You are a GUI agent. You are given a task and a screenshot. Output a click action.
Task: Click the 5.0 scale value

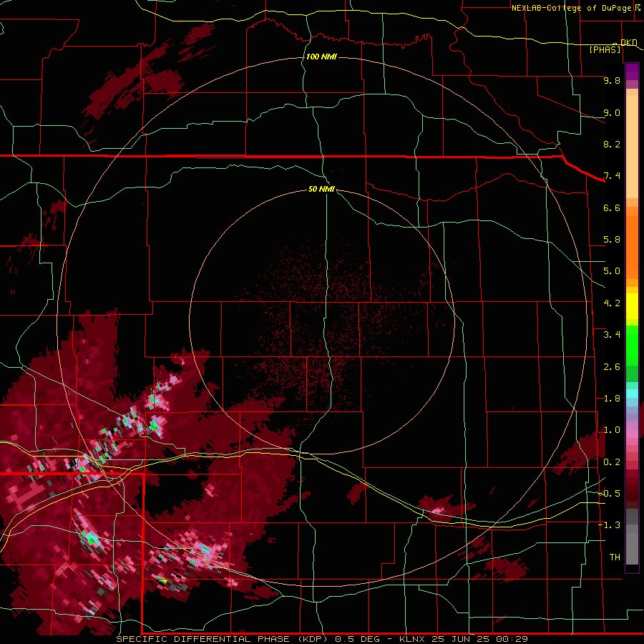click(x=612, y=271)
